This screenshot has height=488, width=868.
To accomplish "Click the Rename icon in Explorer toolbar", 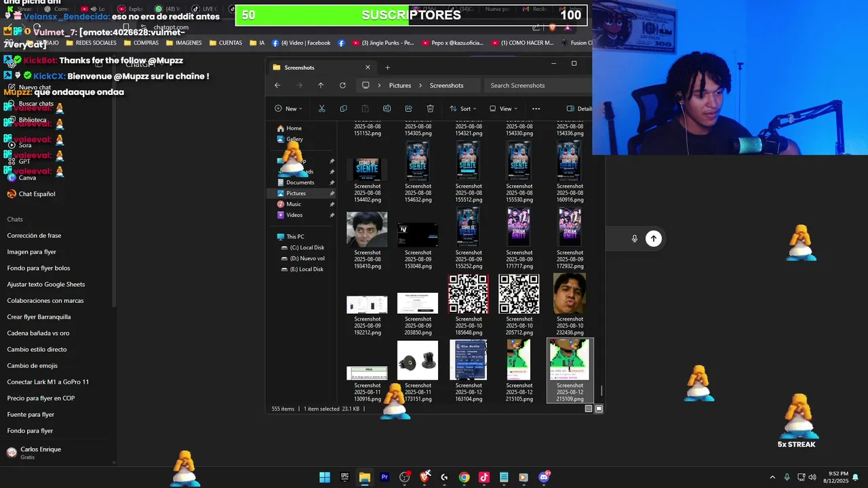I will 387,108.
